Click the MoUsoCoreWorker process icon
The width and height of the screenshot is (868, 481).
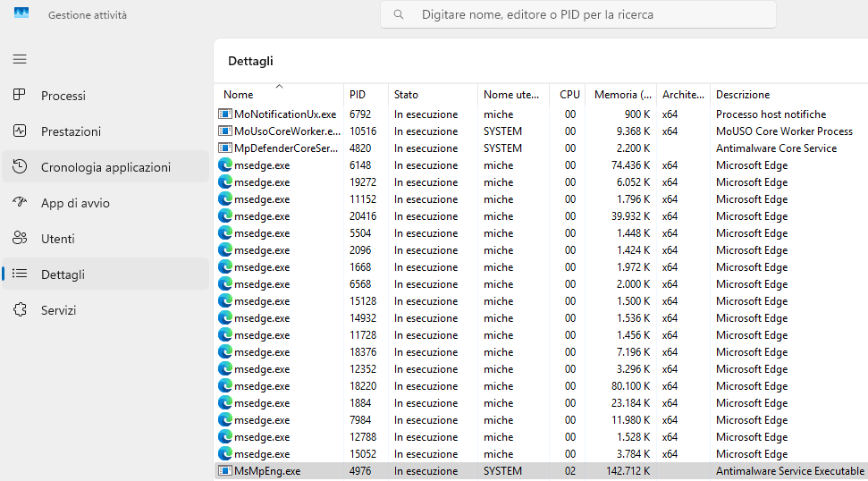[224, 131]
